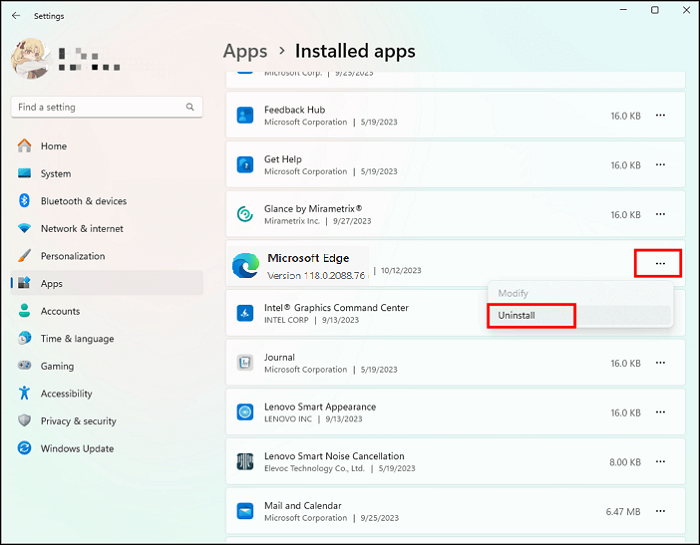This screenshot has width=700, height=545.
Task: Navigate to Apps breadcrumb link
Action: 245,51
